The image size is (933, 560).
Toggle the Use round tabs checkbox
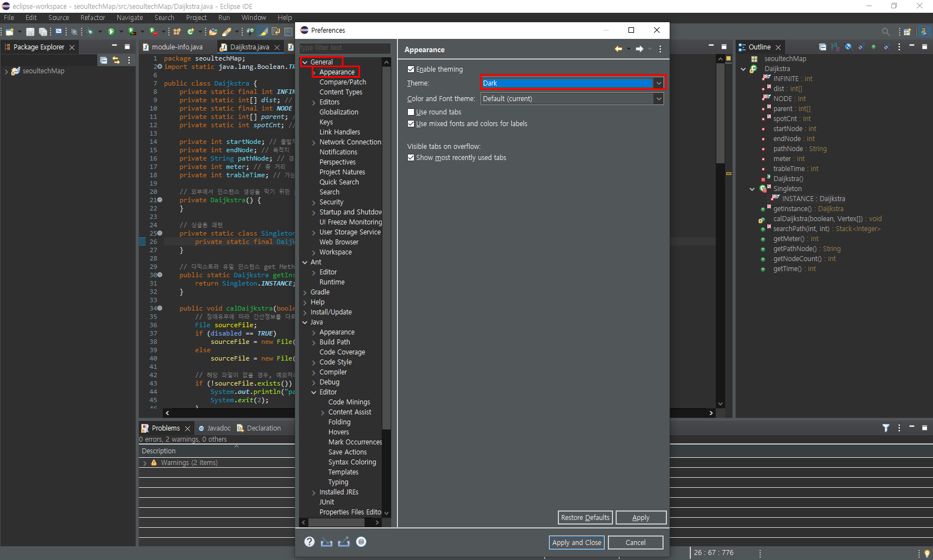[x=411, y=112]
